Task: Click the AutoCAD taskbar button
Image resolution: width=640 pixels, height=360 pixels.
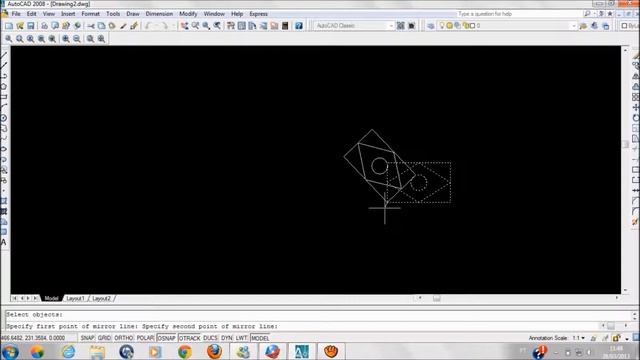Action: [302, 351]
